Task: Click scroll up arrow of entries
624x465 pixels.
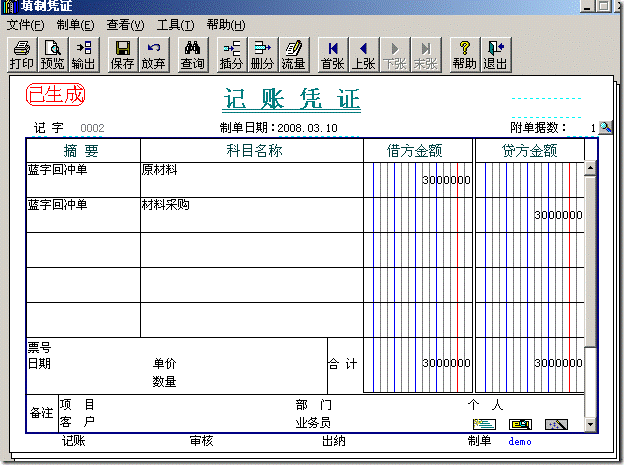Action: 590,168
